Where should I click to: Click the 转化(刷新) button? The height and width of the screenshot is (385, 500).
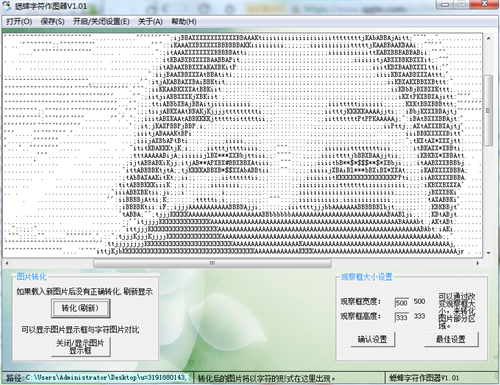[x=80, y=308]
